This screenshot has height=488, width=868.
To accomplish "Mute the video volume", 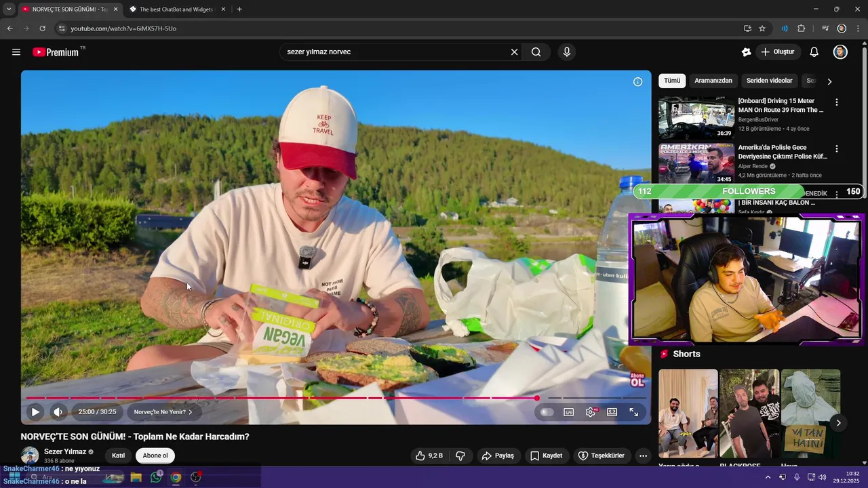I will pos(58,411).
